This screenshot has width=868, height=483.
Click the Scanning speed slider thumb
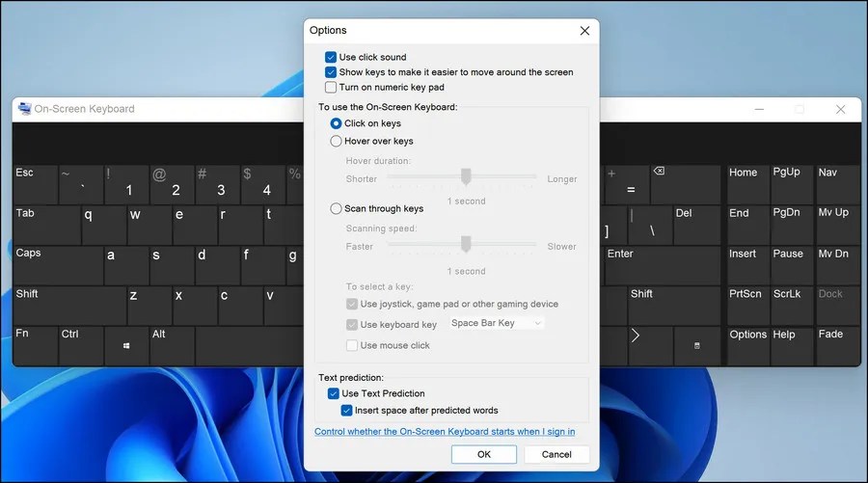(x=466, y=244)
